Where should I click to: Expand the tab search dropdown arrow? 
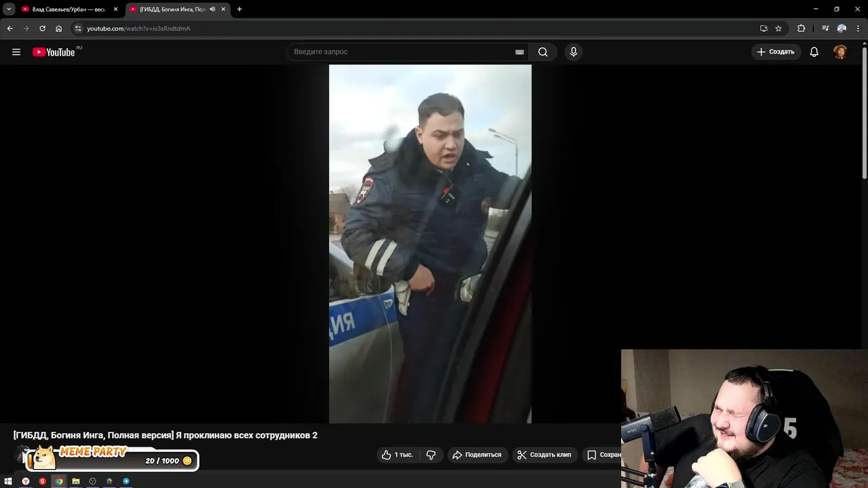(x=9, y=9)
